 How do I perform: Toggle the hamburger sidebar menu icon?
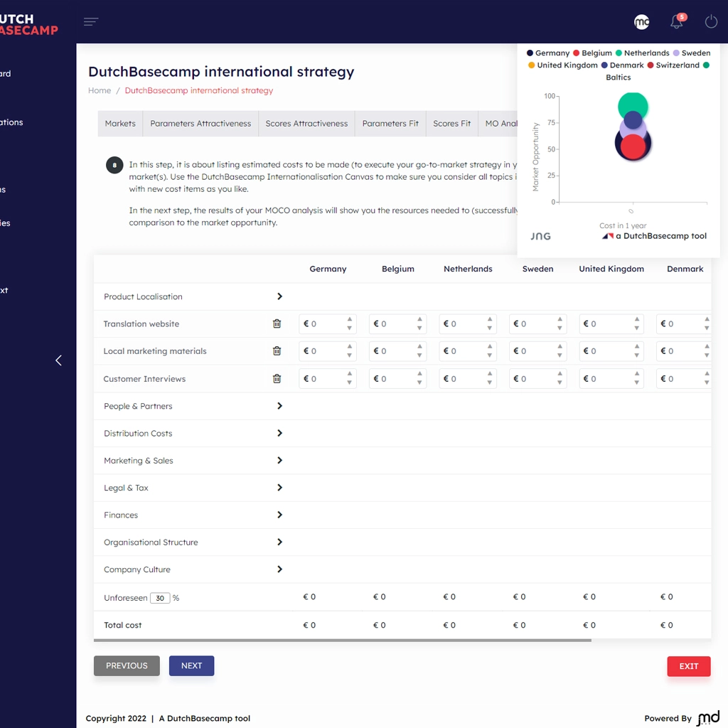point(91,22)
